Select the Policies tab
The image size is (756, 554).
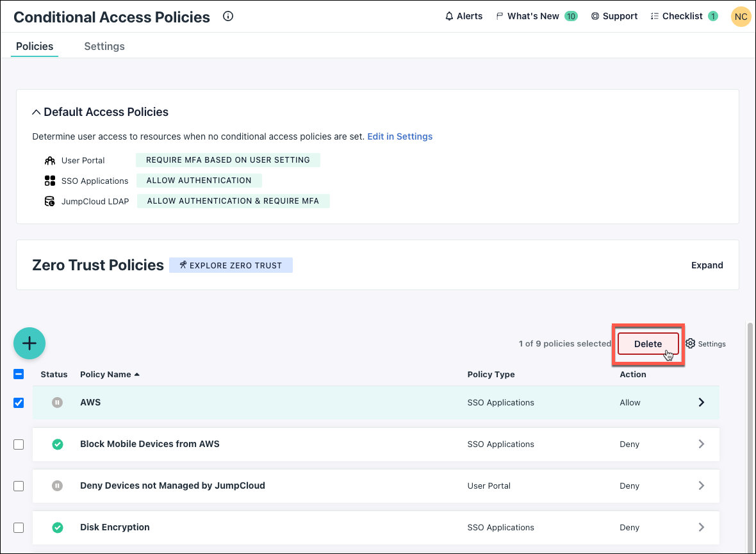[x=34, y=46]
